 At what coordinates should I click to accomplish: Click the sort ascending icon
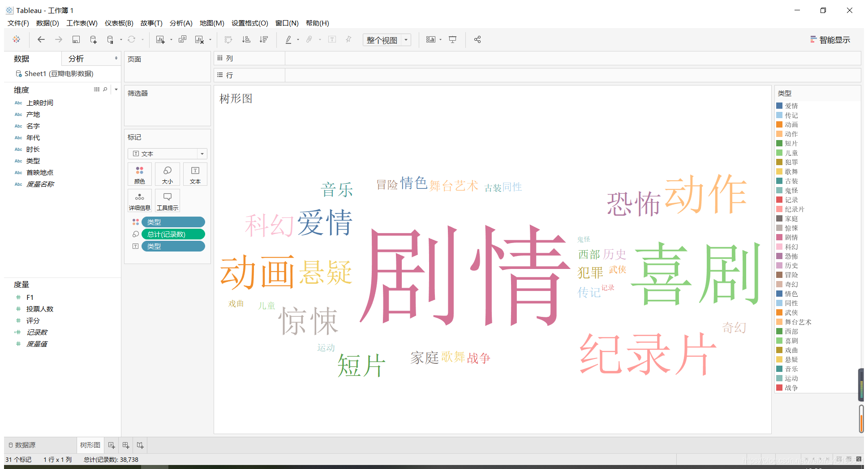pos(246,39)
